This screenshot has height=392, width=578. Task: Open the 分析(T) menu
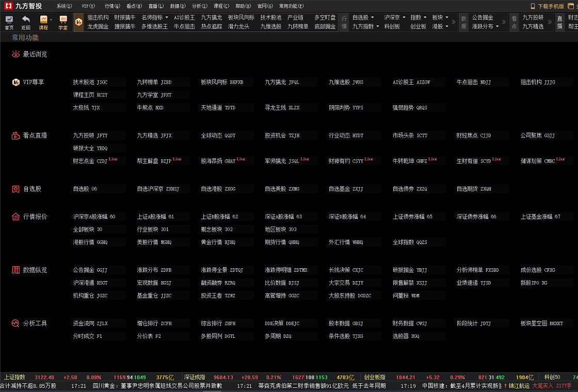[199, 6]
